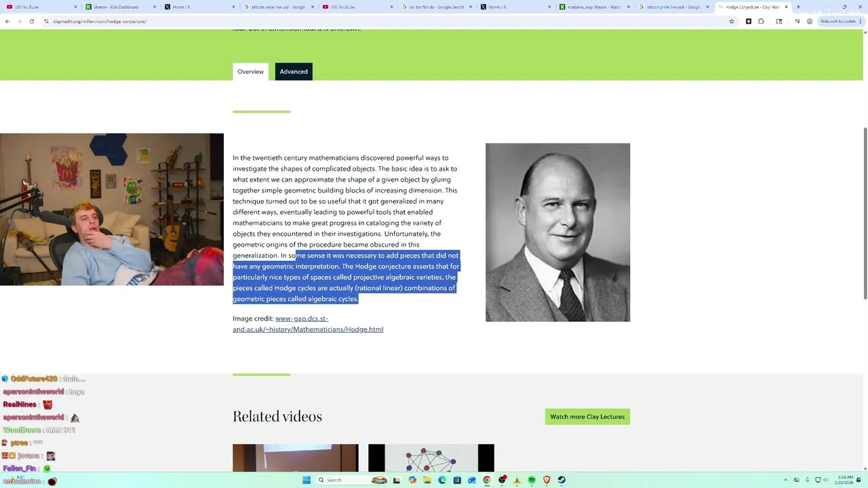868x488 pixels.
Task: Open the dark square extension icon
Action: point(749,21)
